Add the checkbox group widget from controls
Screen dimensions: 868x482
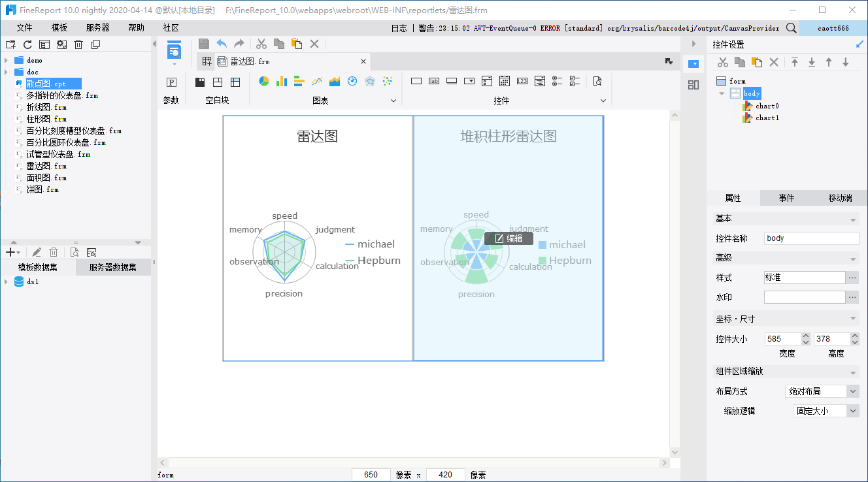[575, 81]
